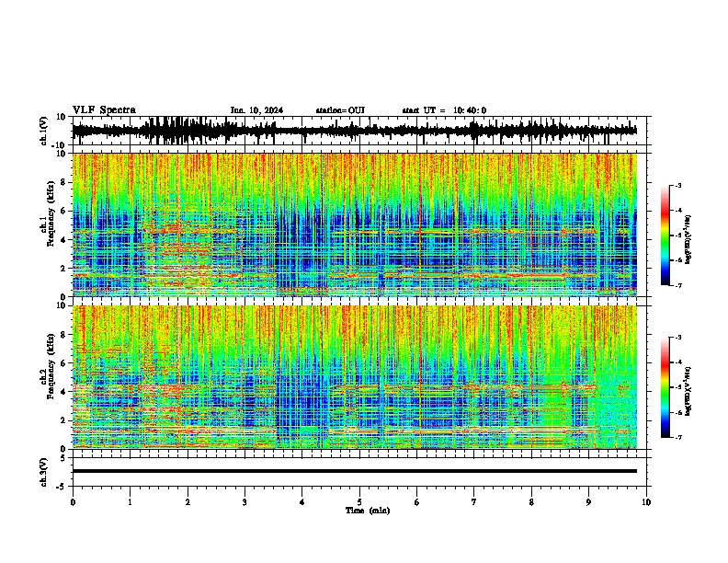Click the '0' tick on the time axis

tap(73, 502)
